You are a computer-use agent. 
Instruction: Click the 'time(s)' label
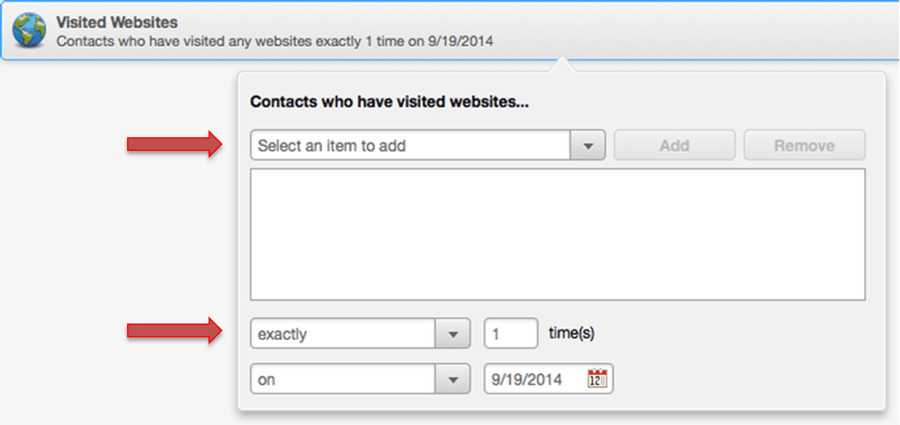tap(572, 334)
